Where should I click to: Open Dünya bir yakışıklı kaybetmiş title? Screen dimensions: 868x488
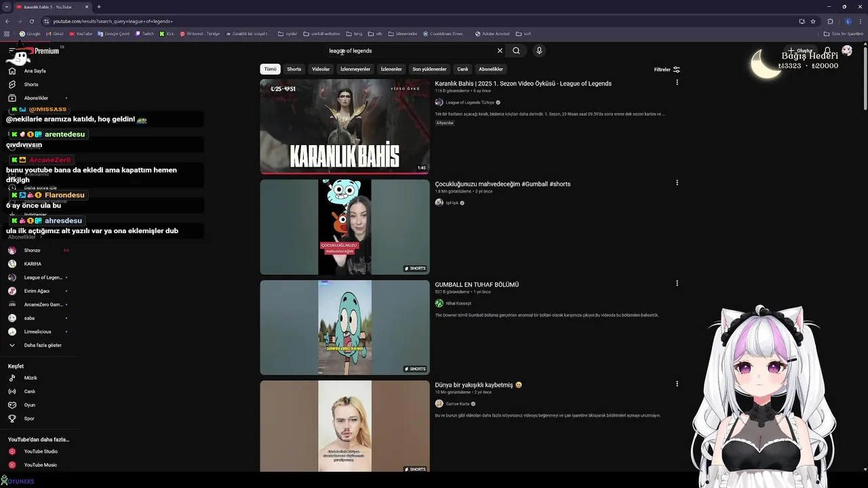478,385
